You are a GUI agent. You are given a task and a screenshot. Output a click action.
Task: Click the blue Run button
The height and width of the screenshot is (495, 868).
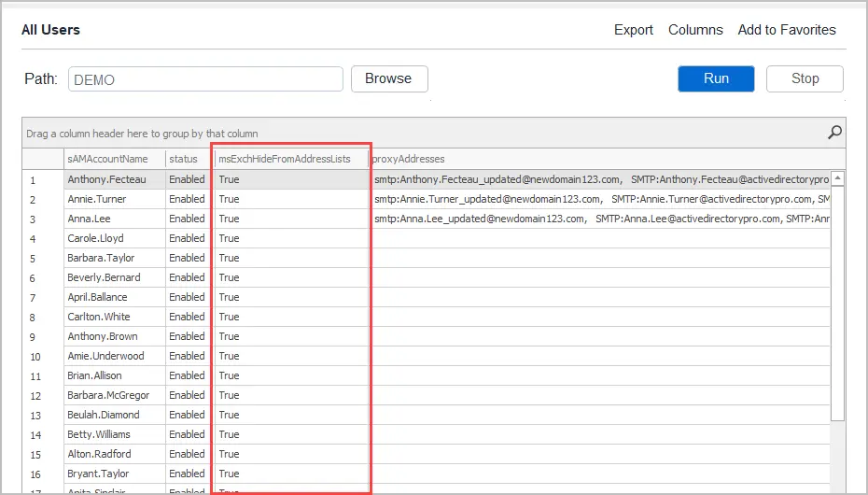click(716, 78)
